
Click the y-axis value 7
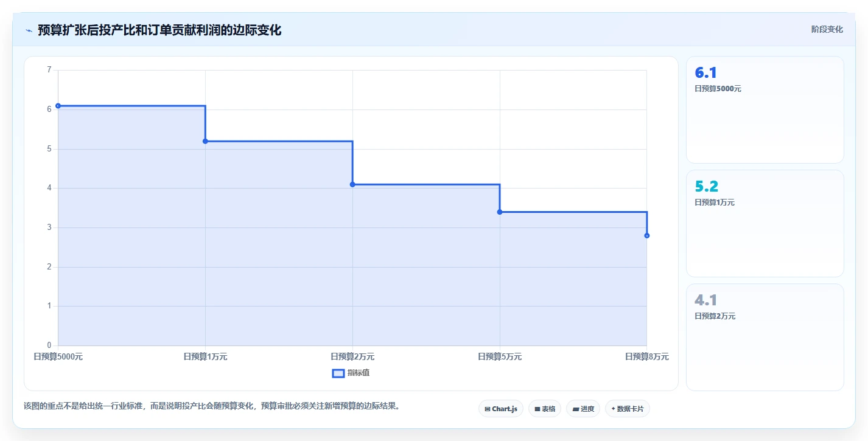coord(49,70)
